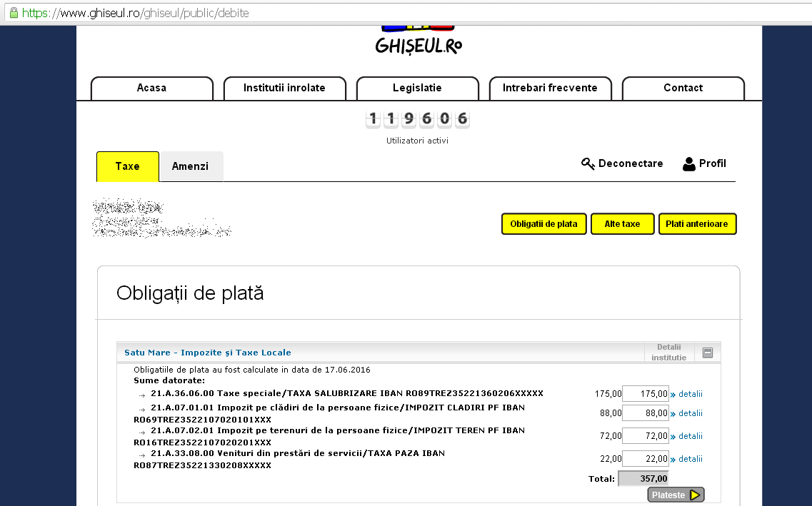Viewport: 812px width, 506px height.
Task: Click the arrow bullet before Impozit pe clădiri row
Action: pyautogui.click(x=142, y=410)
